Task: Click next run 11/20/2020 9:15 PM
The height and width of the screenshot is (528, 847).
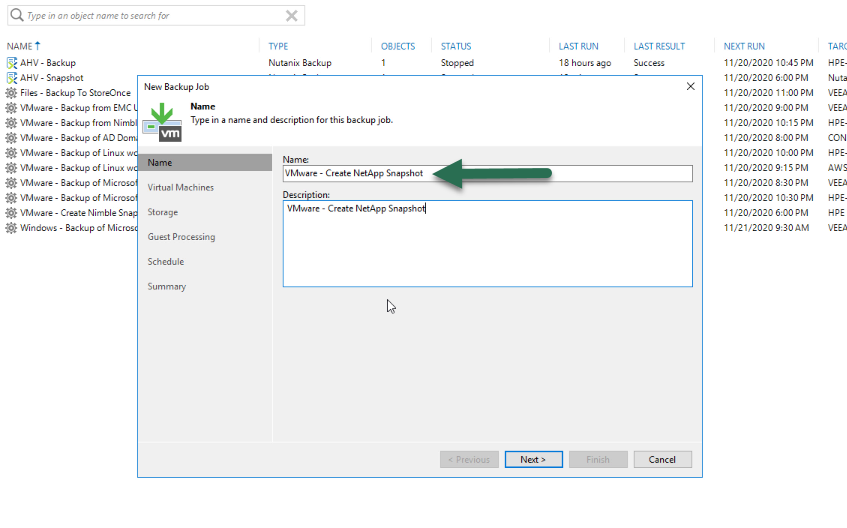Action: (767, 168)
